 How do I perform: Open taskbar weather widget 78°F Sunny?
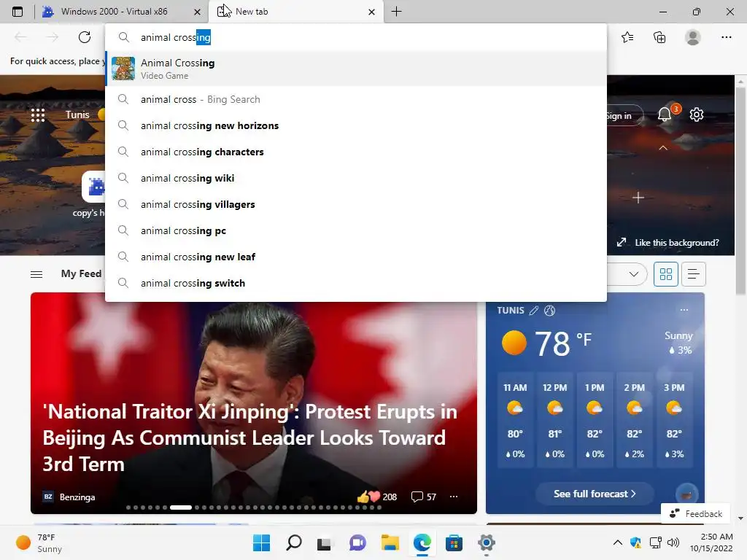[x=39, y=542]
